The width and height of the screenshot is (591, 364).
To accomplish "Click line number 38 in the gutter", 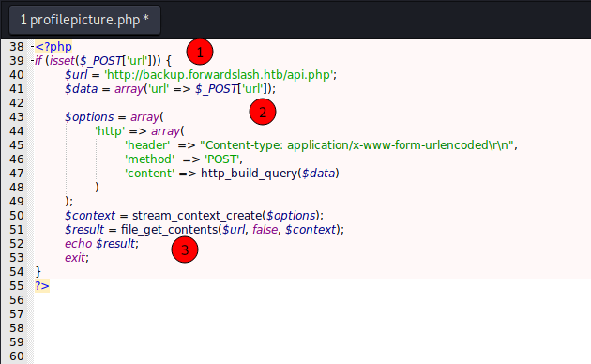I will point(17,47).
